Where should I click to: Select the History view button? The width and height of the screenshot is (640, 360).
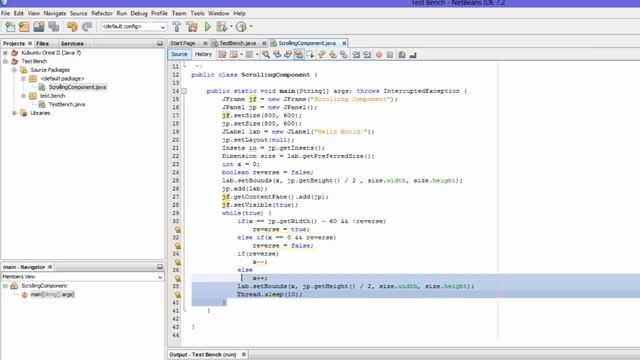coord(203,54)
